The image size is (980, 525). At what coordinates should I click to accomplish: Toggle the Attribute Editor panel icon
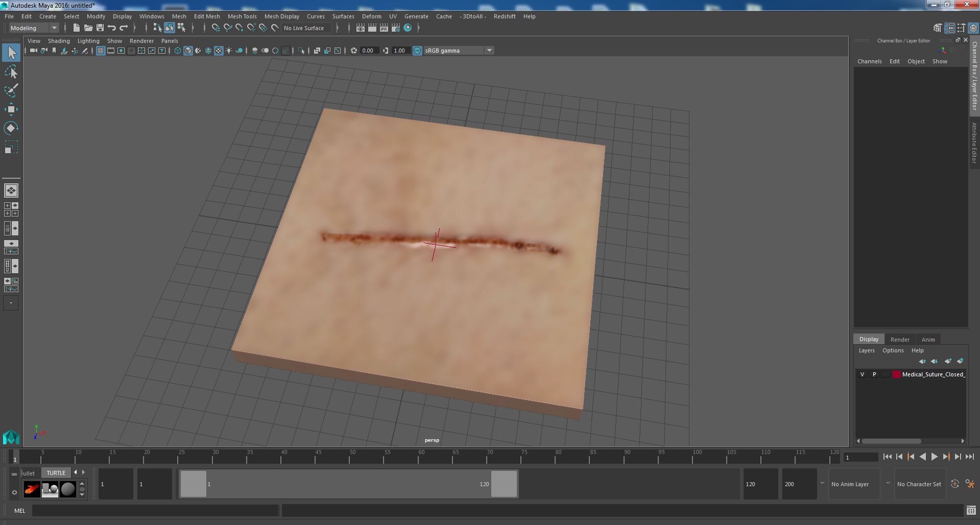click(950, 28)
